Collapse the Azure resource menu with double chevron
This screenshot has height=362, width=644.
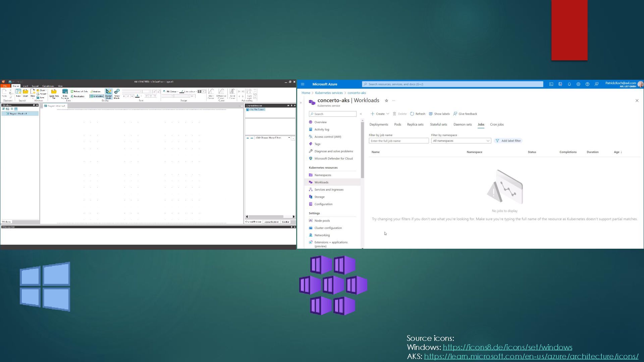[x=361, y=114]
